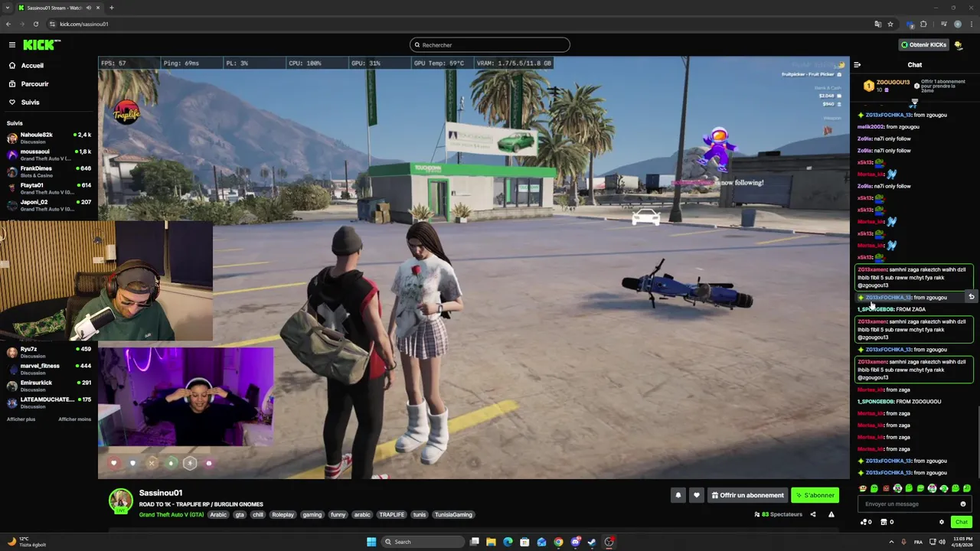Mute the Sassinou01 Stream tab audio
Screen dimensions: 980x551
pyautogui.click(x=89, y=8)
